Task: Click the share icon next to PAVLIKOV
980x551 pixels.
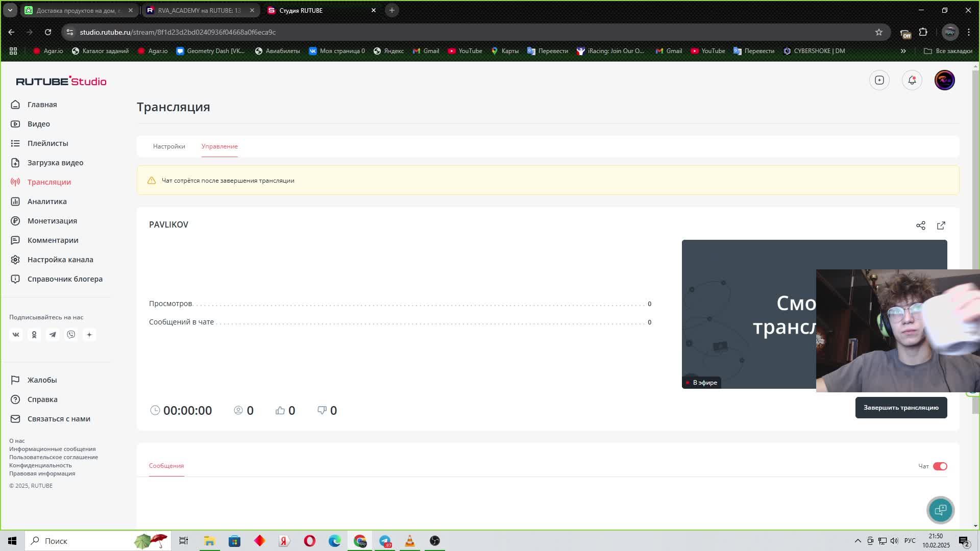Action: (920, 226)
